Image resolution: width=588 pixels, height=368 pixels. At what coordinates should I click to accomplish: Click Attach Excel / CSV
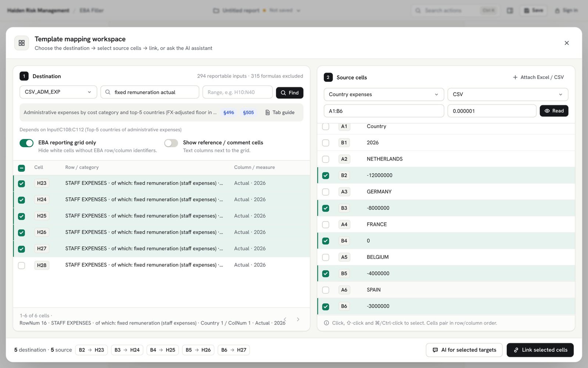[x=538, y=77]
